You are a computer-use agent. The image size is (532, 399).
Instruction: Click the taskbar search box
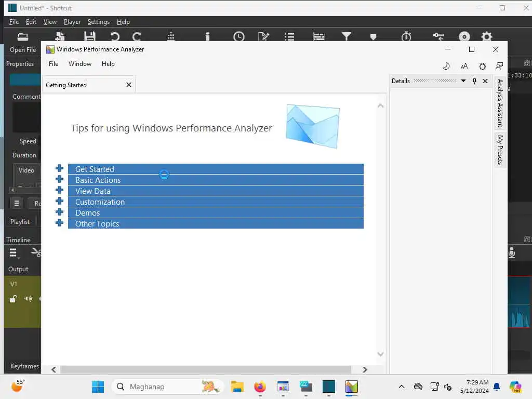tap(168, 387)
